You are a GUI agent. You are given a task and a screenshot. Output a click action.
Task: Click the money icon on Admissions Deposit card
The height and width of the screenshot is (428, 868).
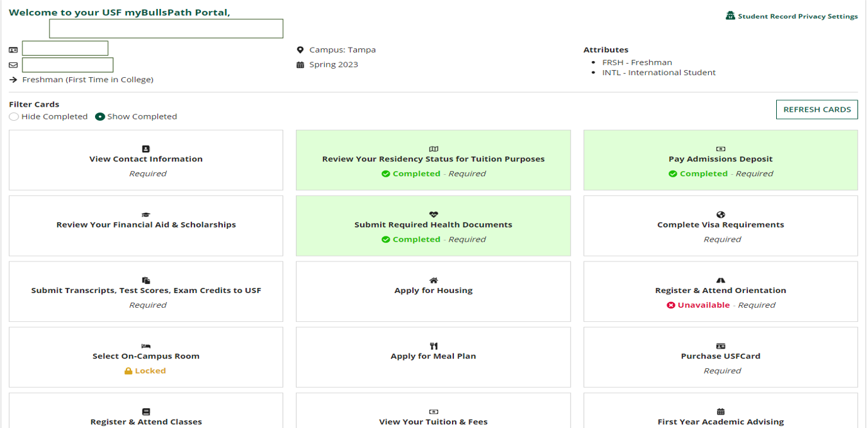click(720, 148)
